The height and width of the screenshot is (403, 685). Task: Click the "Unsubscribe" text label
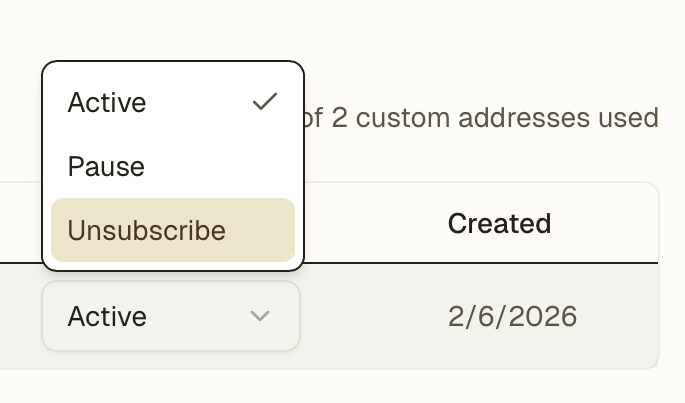(x=146, y=230)
